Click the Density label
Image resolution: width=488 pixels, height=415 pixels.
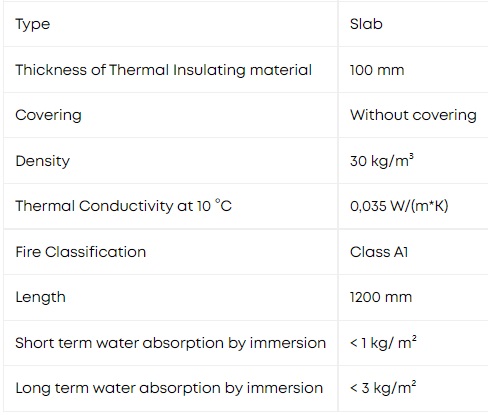click(43, 161)
